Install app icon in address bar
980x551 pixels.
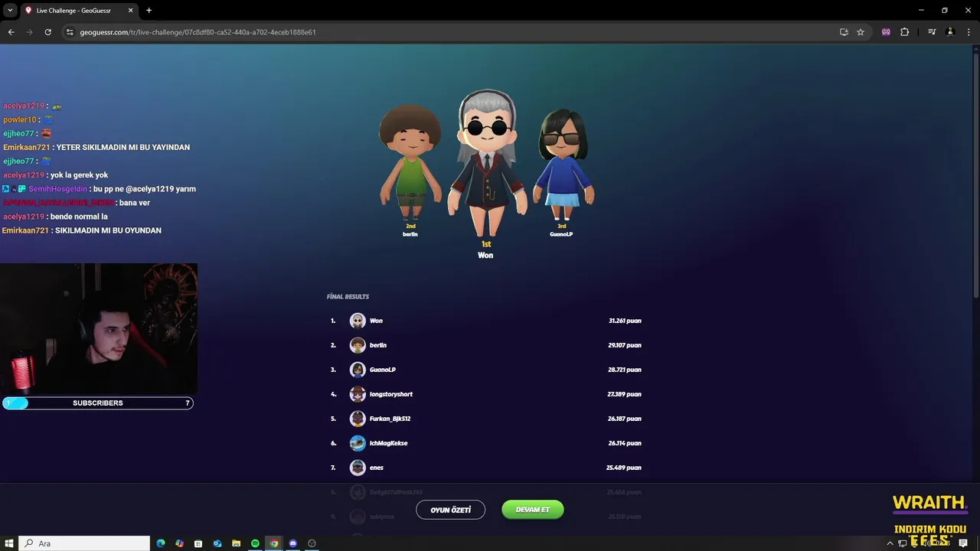tap(844, 32)
